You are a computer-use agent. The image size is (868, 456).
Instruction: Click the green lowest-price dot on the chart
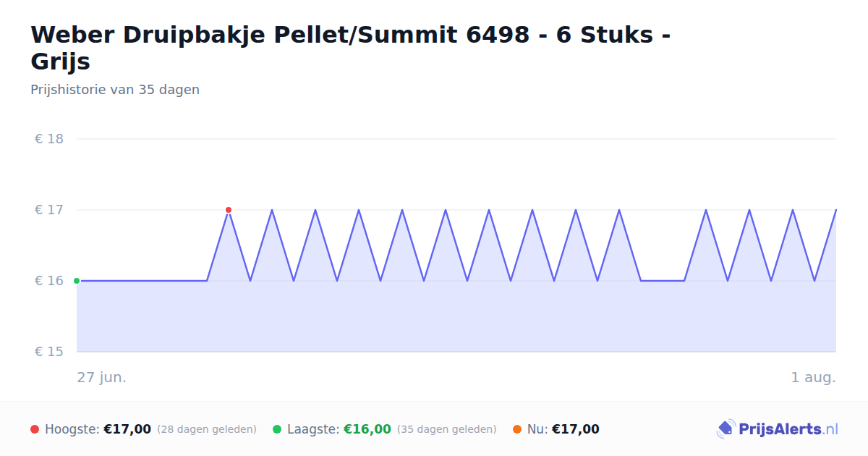tap(77, 281)
